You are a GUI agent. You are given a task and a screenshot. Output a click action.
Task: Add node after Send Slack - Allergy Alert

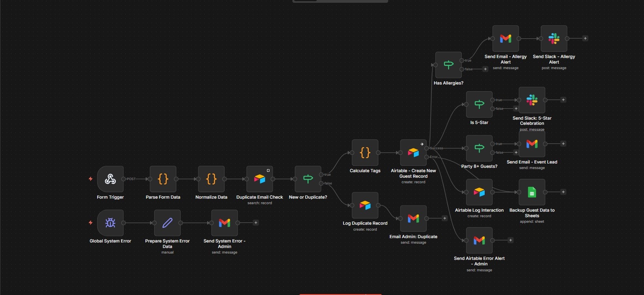tap(585, 38)
